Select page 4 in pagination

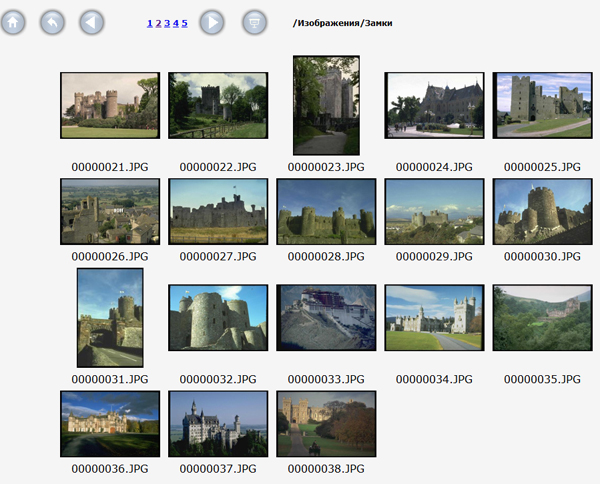[176, 22]
